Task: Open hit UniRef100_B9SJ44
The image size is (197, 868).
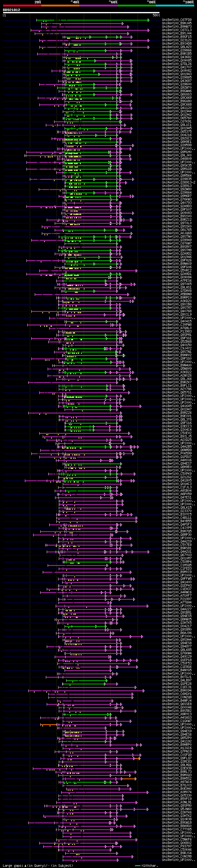Action: pyautogui.click(x=177, y=33)
